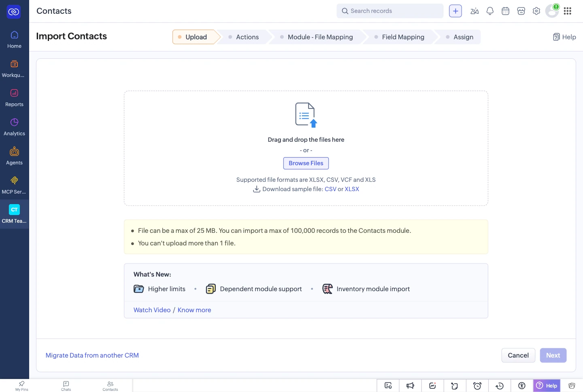The image size is (583, 392).
Task: Open the Home sidebar item
Action: click(x=14, y=40)
